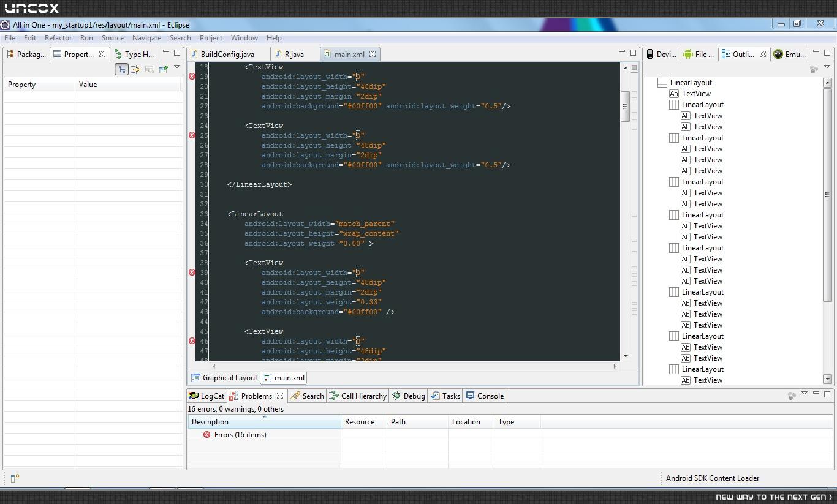This screenshot has height=504, width=837.
Task: Sort problems by Type column header
Action: (517, 422)
